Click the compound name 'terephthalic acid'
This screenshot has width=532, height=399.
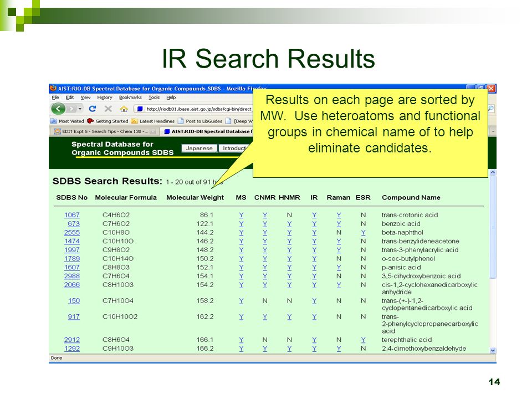click(x=407, y=340)
